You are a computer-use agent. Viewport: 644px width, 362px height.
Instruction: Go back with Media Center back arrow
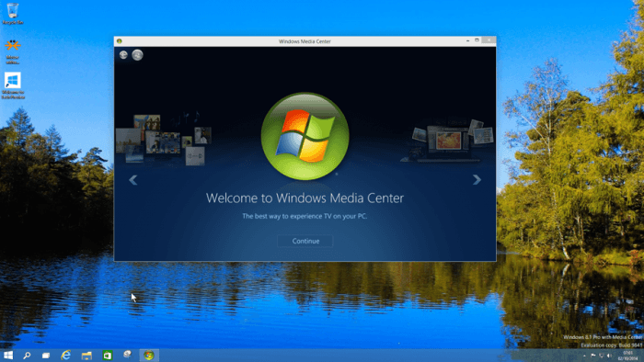(x=123, y=54)
